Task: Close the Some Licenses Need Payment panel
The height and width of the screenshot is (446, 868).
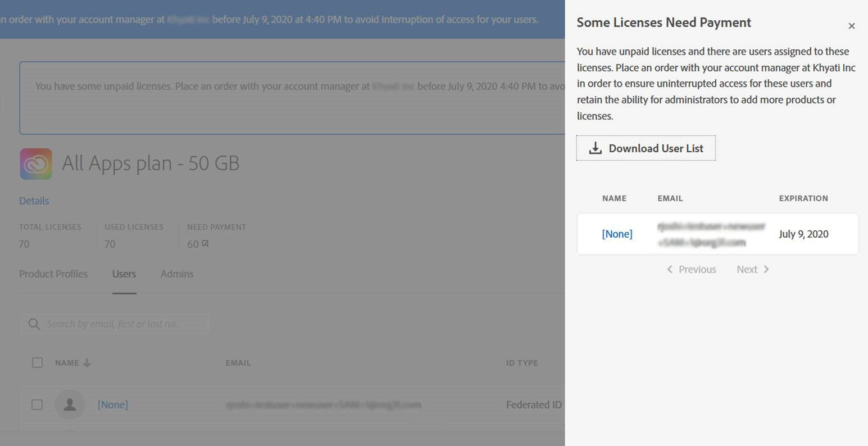Action: coord(851,26)
